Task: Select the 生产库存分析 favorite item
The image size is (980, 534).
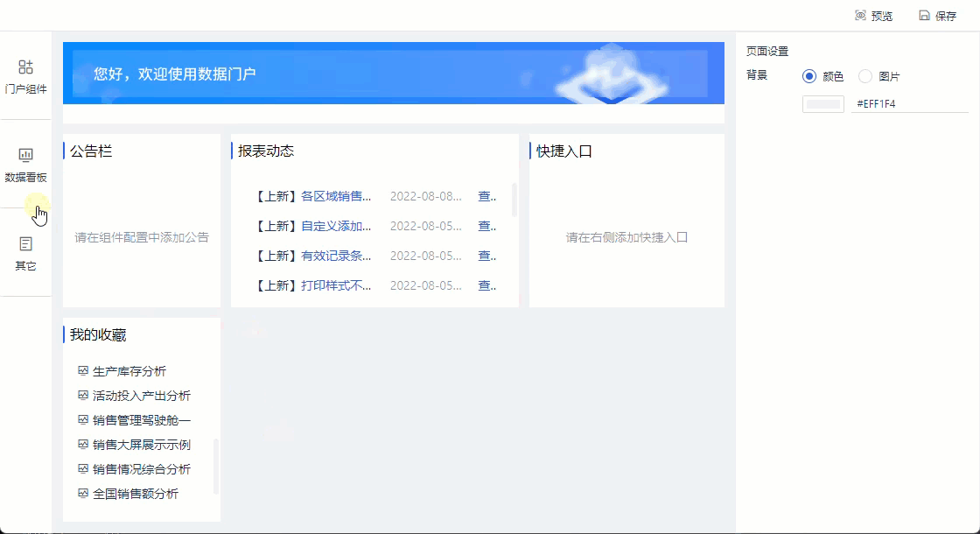Action: pyautogui.click(x=129, y=371)
